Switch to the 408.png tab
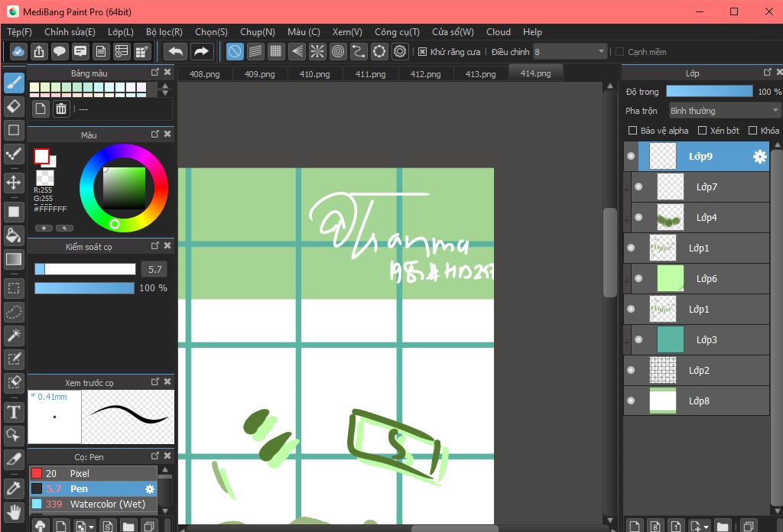 205,74
